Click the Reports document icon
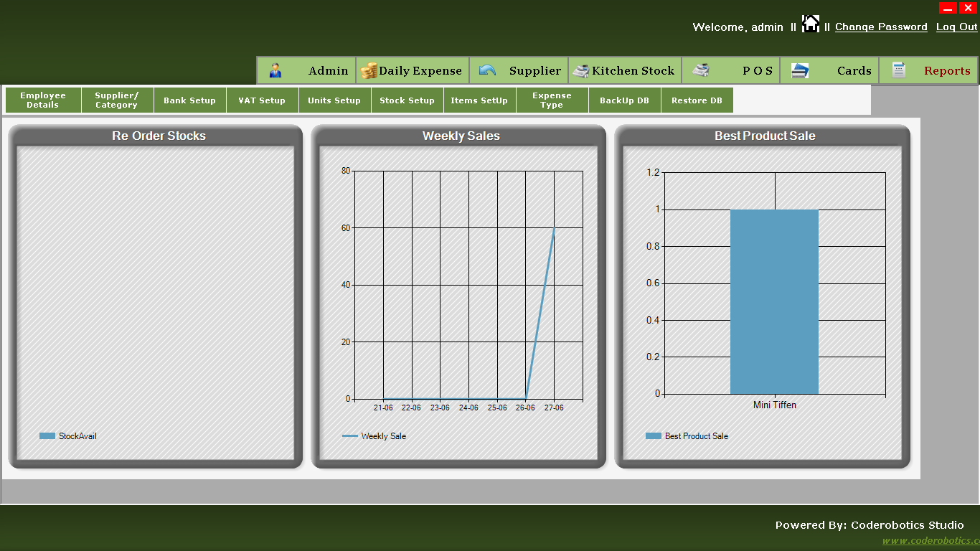Viewport: 980px width, 551px height. tap(899, 70)
